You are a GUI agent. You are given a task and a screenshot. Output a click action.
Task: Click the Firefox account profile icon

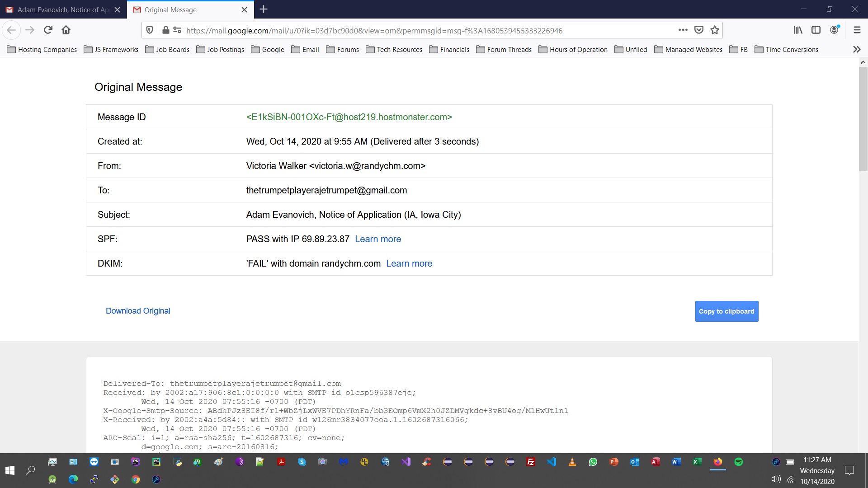click(x=834, y=30)
